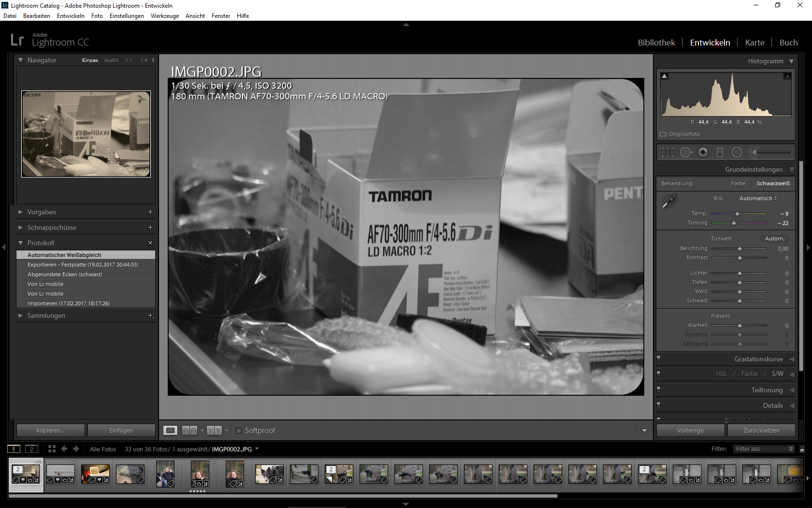Expand the Vorgaben panel
This screenshot has height=508, width=812.
[x=20, y=212]
